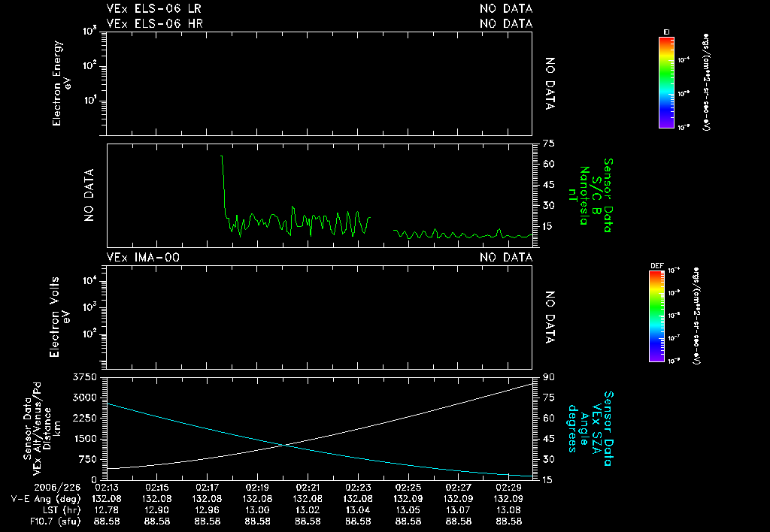This screenshot has height=532, width=770.
Task: Click the '02:29' time tick label
Action: pos(509,488)
